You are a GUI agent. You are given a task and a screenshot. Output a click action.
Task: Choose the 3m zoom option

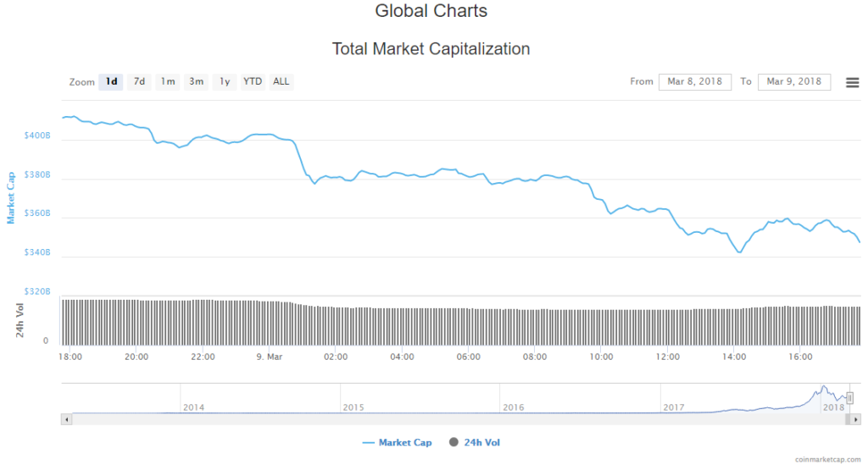point(196,82)
